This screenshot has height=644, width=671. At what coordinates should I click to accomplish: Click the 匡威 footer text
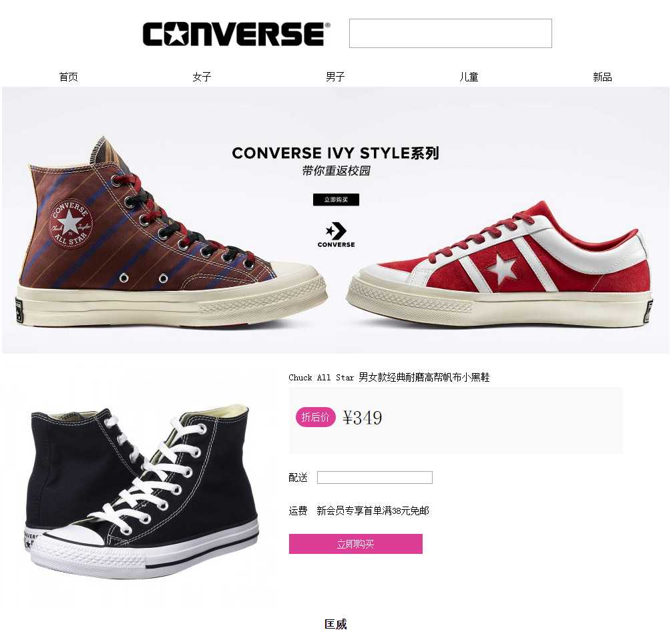click(x=335, y=625)
